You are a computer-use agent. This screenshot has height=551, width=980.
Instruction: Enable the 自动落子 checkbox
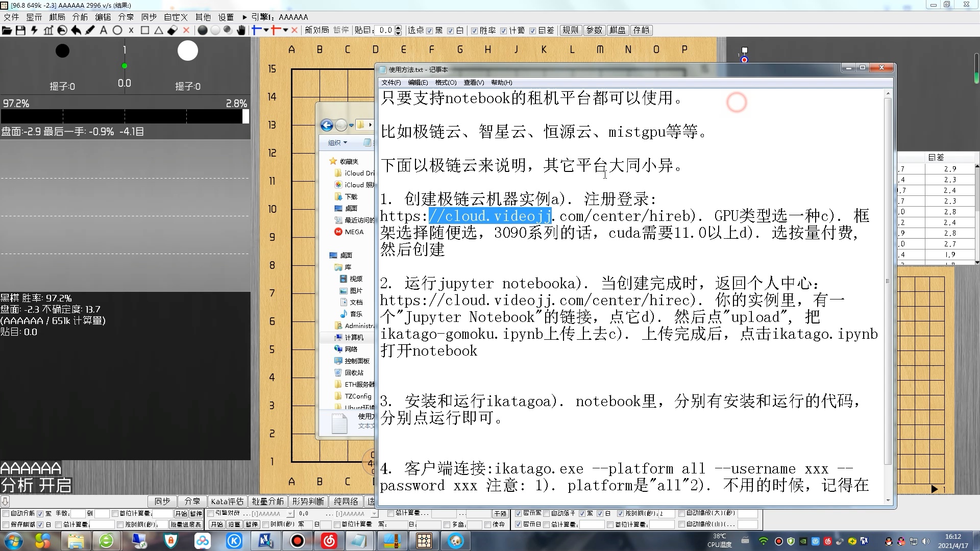[547, 513]
